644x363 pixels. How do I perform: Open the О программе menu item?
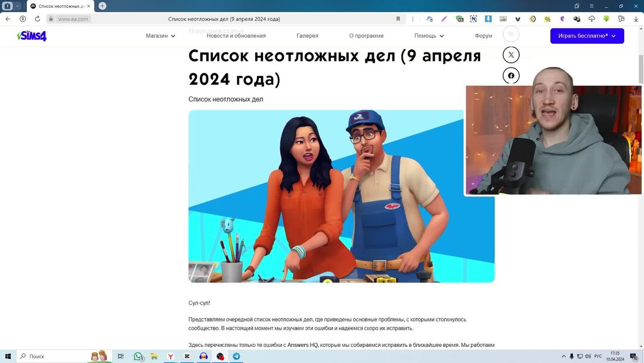366,36
